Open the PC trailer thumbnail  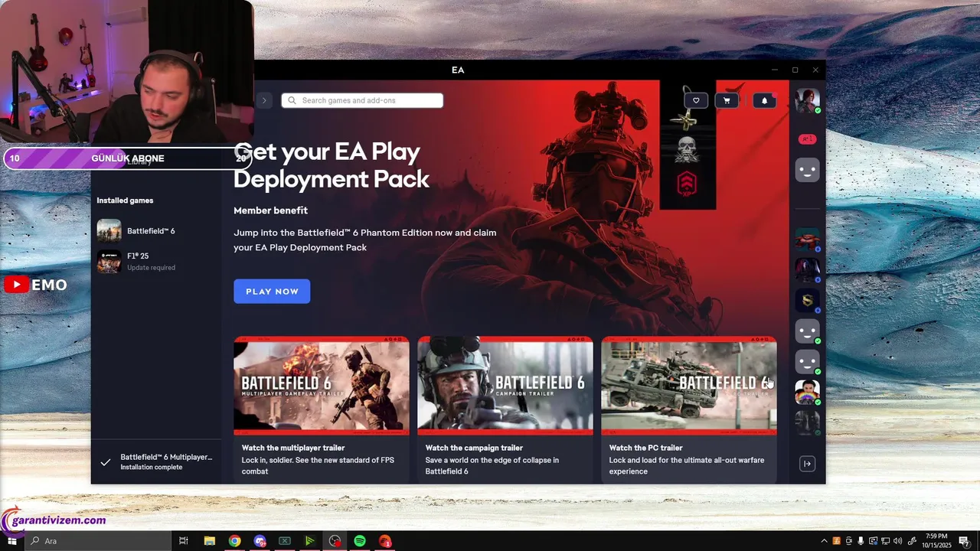click(x=689, y=386)
